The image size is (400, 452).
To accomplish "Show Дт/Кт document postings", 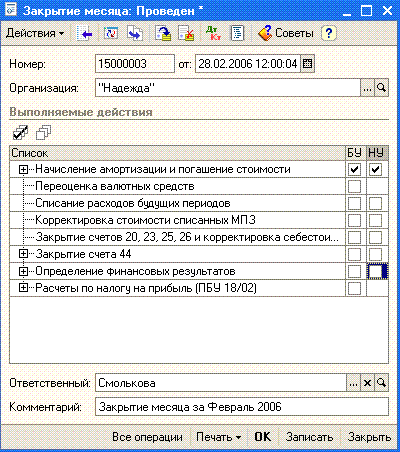I will pyautogui.click(x=214, y=33).
